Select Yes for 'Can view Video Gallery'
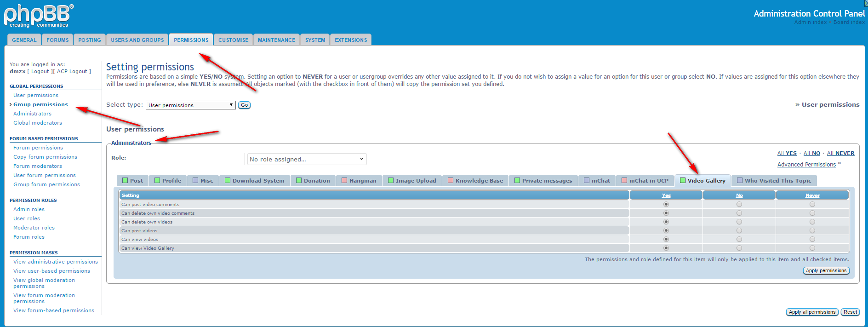Screen dimensions: 868x327 coord(666,248)
